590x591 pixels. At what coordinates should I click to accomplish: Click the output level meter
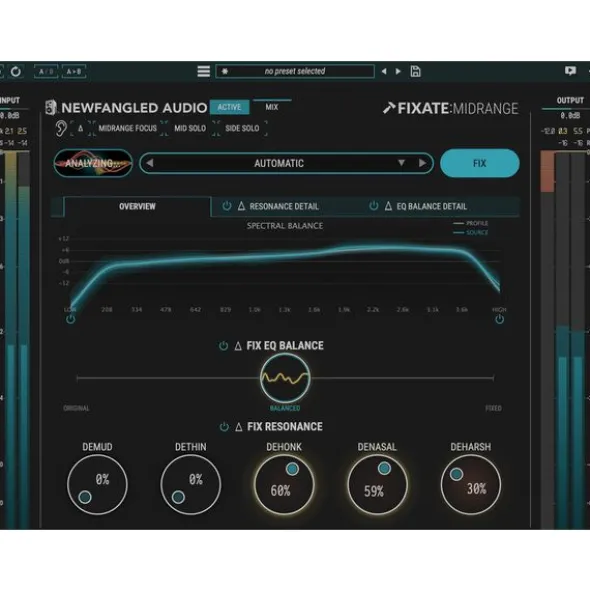562,339
